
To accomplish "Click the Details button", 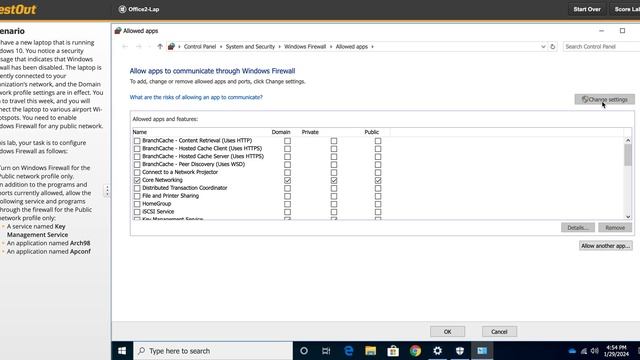I will 578,227.
